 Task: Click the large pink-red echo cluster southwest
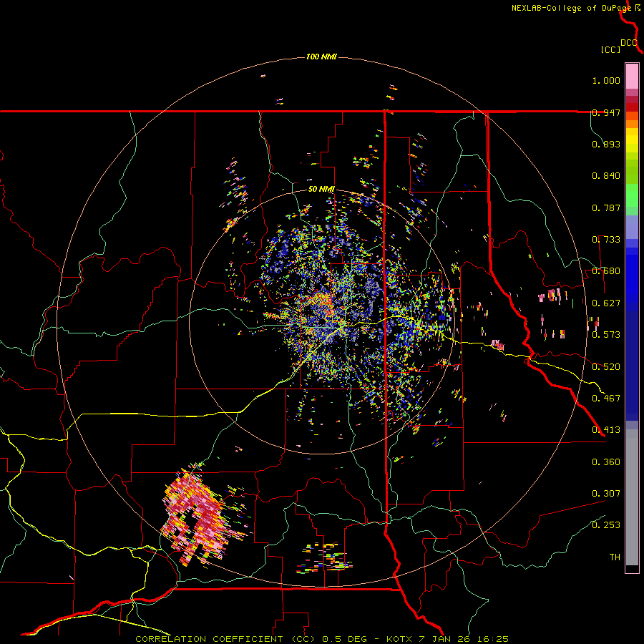click(x=197, y=517)
